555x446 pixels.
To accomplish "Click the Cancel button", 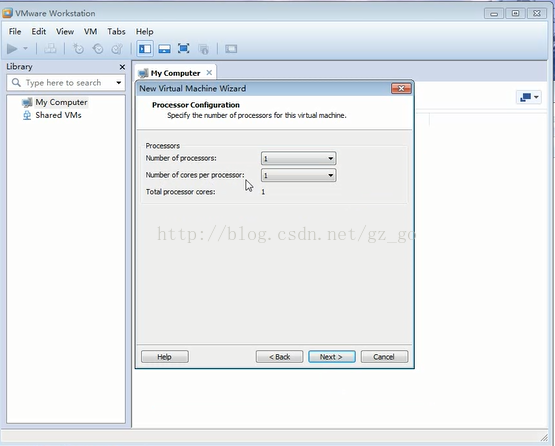I will [384, 357].
